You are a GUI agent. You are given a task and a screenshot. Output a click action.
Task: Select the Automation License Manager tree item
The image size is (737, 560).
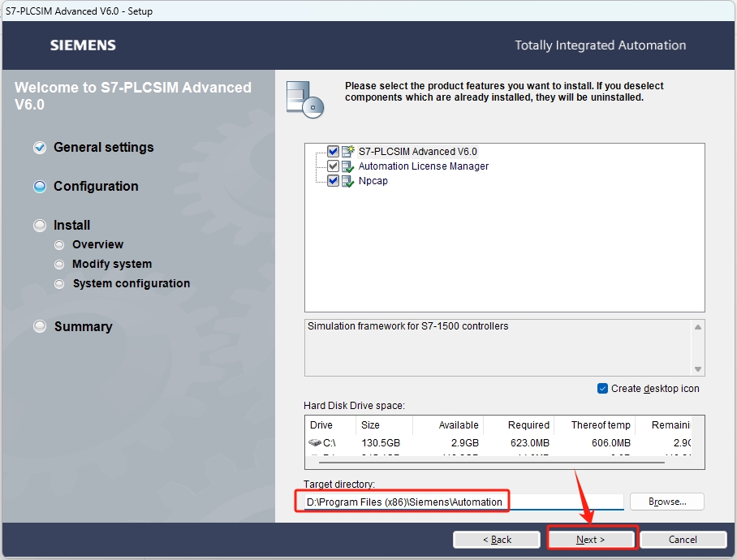(x=423, y=166)
